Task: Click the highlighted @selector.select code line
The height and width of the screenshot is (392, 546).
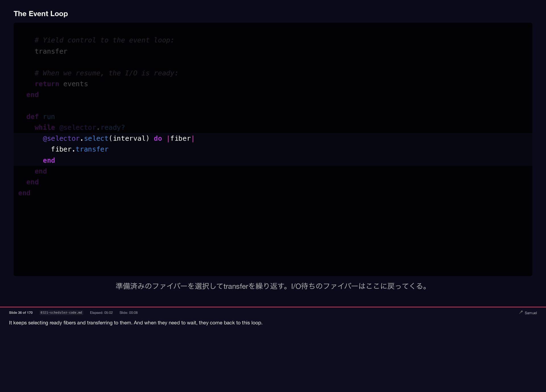Action: (118, 138)
